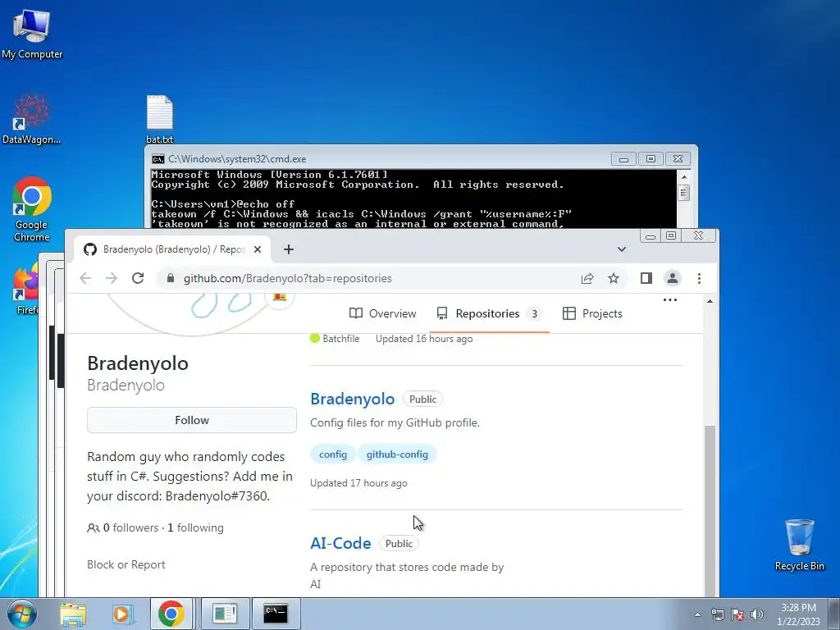Viewport: 840px width, 630px height.
Task: View the 1 following link
Action: [195, 527]
